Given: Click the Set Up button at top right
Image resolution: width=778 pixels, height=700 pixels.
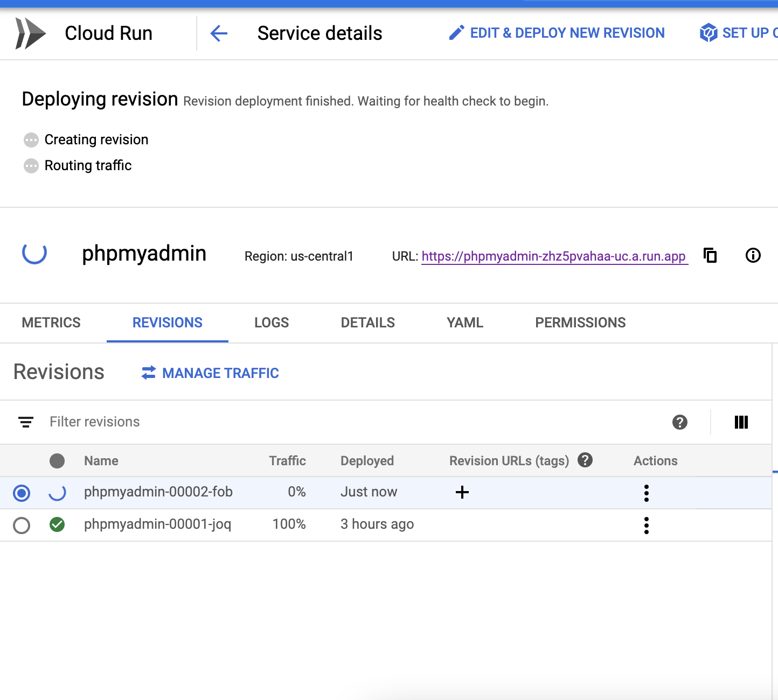Looking at the screenshot, I should (x=738, y=33).
